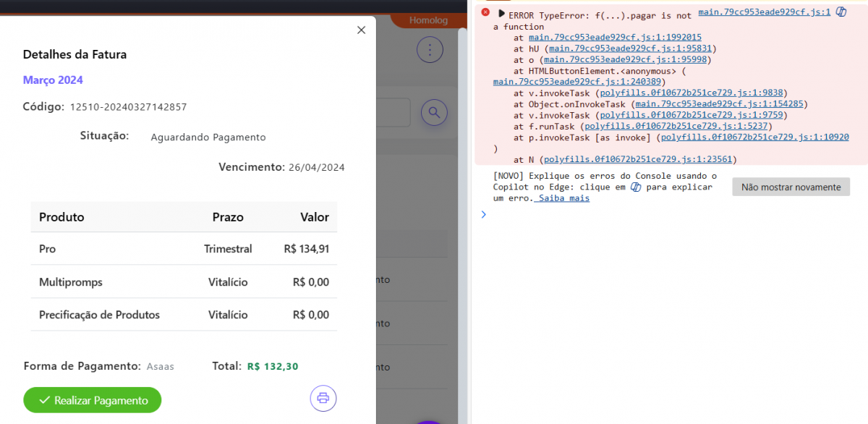Follow the hU stack frame source link
Screen dimensions: 868x424
632,48
